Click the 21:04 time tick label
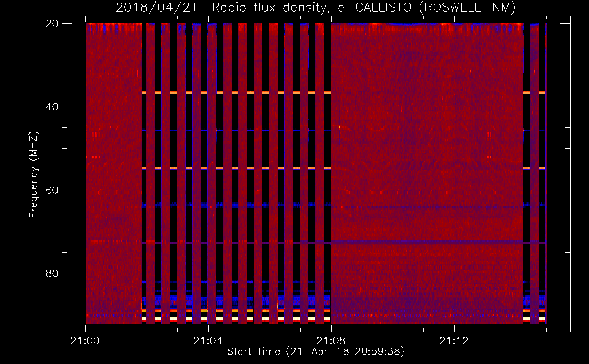589x364 pixels. point(208,341)
